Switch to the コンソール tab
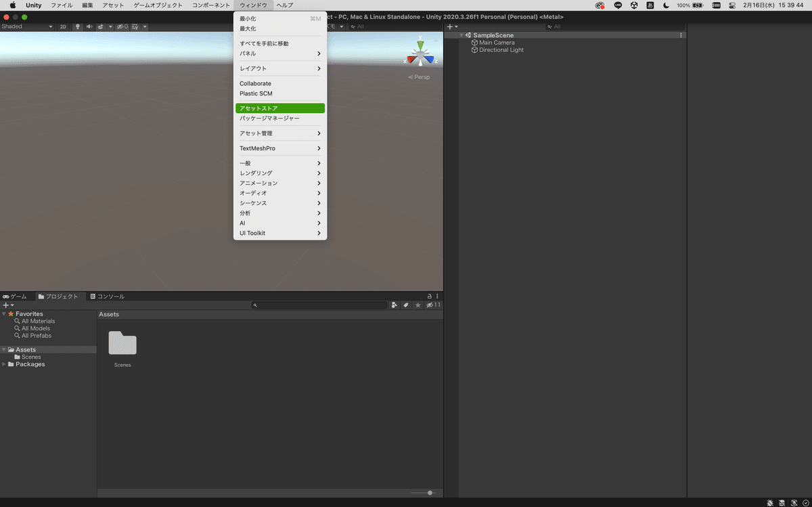This screenshot has width=812, height=507. coord(107,296)
